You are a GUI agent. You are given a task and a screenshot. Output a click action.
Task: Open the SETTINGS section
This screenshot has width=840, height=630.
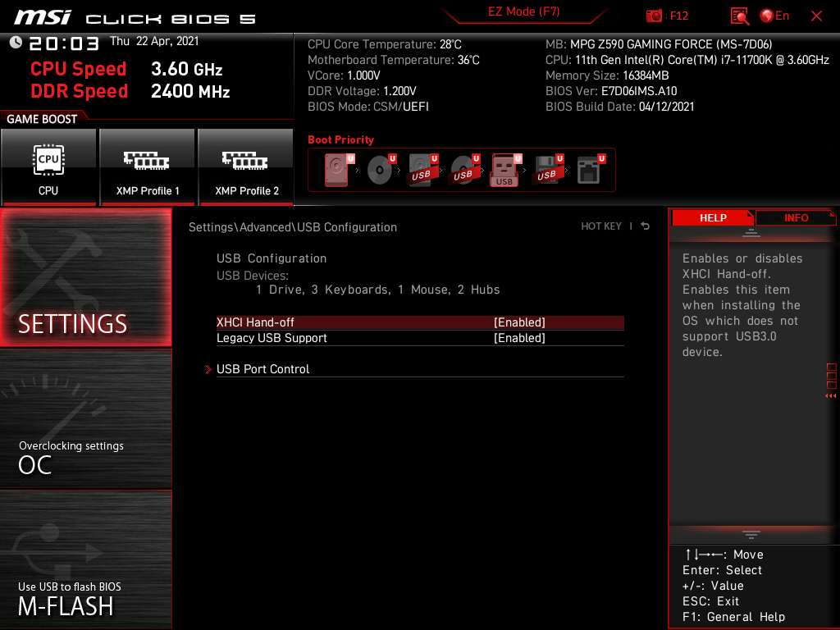coord(85,277)
